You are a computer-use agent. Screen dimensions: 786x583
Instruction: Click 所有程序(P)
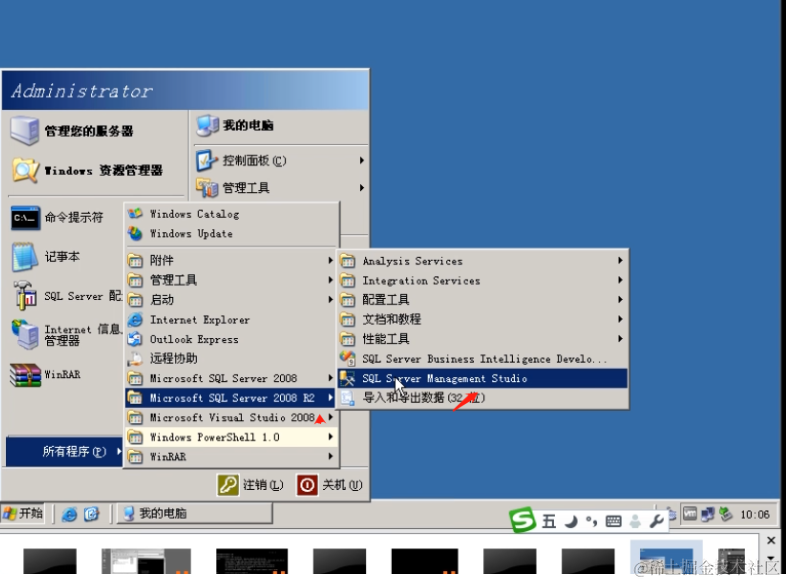[64, 451]
